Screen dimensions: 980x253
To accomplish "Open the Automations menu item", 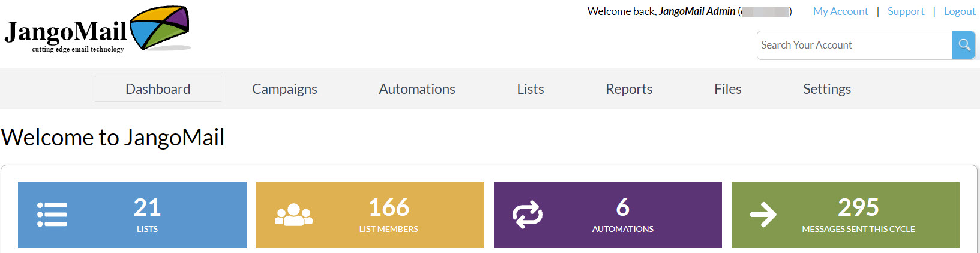I will coord(417,89).
